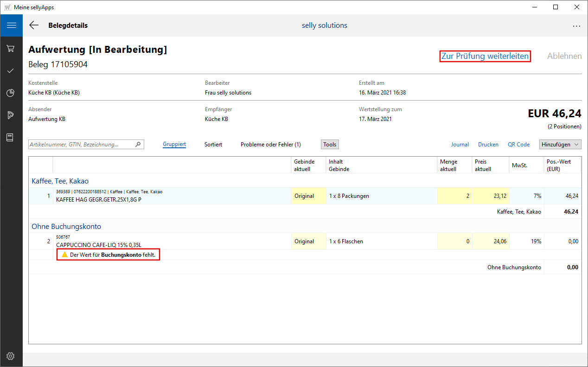This screenshot has height=367, width=588.
Task: Click the Tools button
Action: [x=330, y=145]
